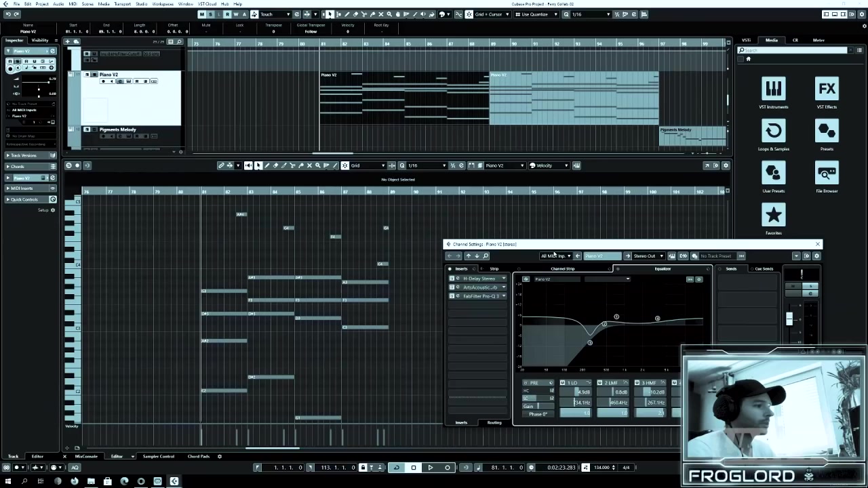Select the Mute X tool in project toolbar

(x=380, y=14)
